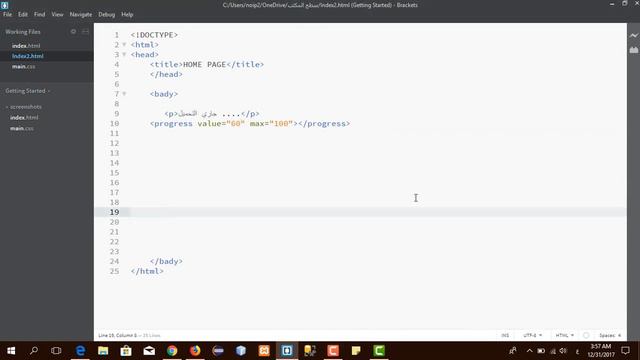Split the editor view via Working Files icon
The image size is (640, 360).
coord(85,31)
